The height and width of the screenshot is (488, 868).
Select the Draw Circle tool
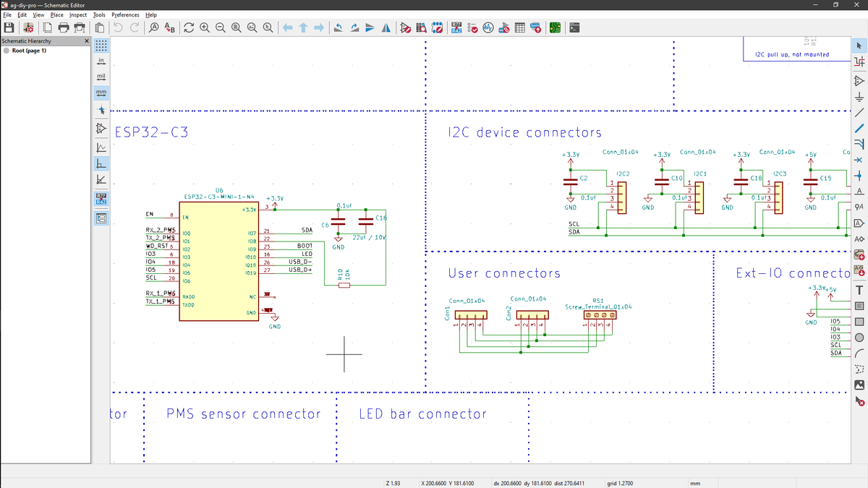[x=859, y=338]
